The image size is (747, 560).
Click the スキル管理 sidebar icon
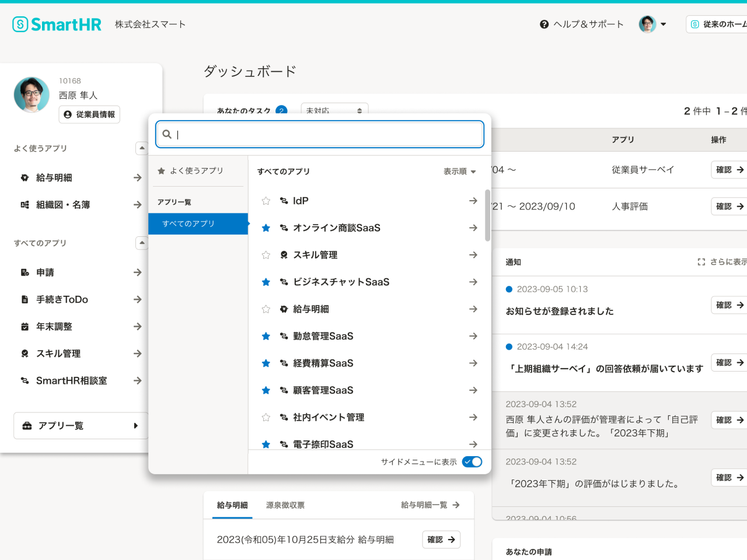[25, 353]
